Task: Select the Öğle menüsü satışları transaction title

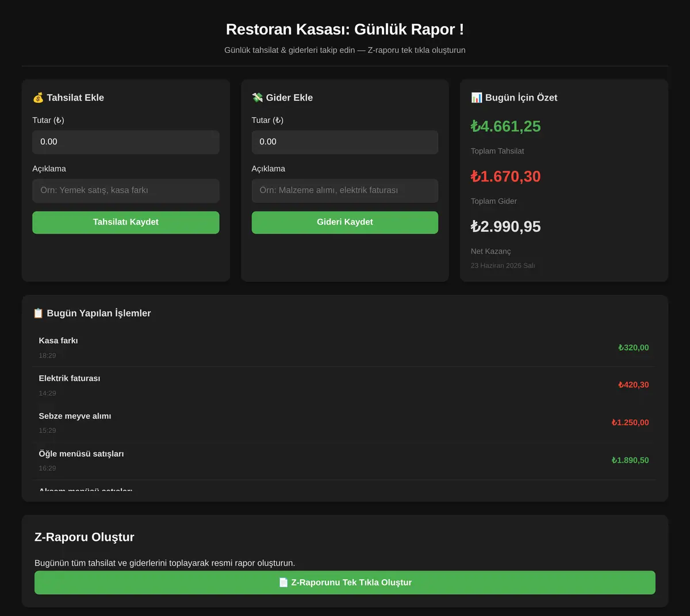Action: click(82, 454)
